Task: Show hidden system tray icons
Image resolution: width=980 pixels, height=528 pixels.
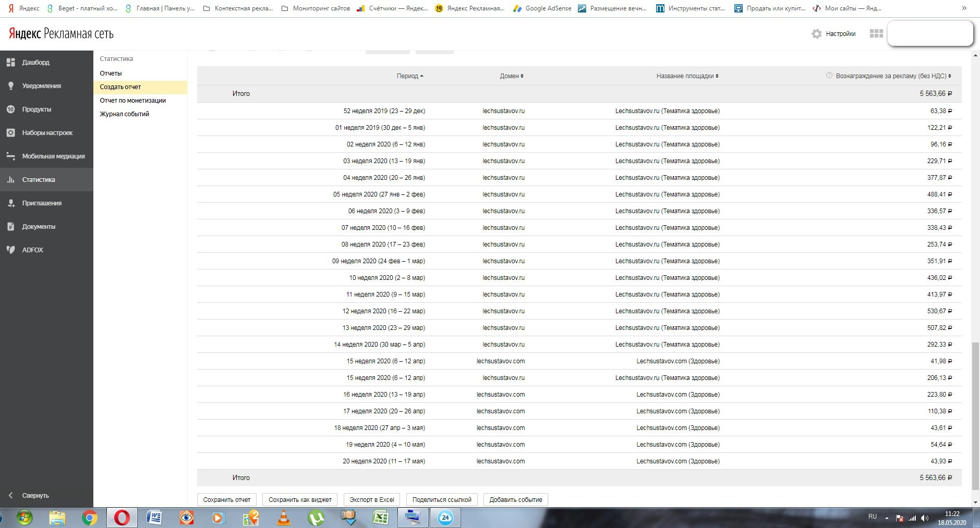Action: (887, 518)
